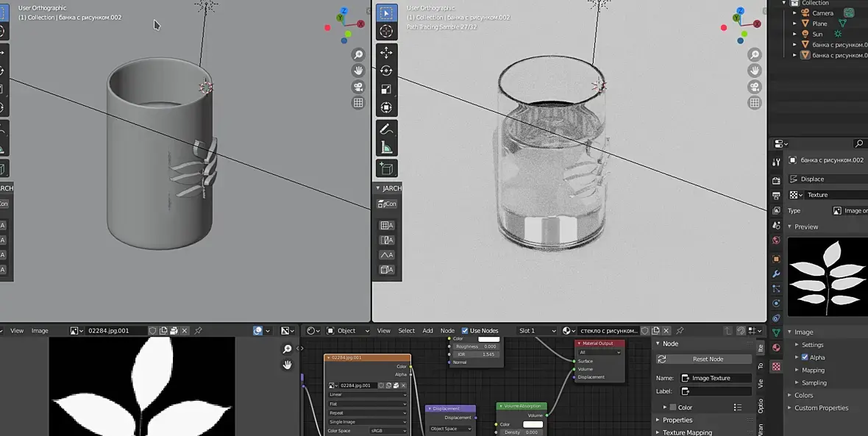Click new-material duplicate icon in node editor header

pyautogui.click(x=655, y=331)
